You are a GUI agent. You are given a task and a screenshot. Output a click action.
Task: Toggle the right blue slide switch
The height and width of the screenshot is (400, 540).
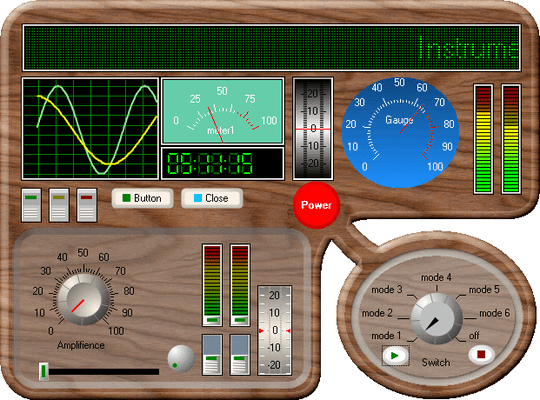pyautogui.click(x=240, y=355)
